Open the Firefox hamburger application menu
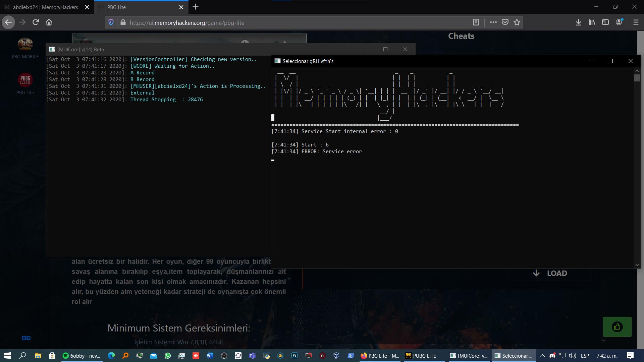Screen dimensions: 644x362 click(636, 22)
